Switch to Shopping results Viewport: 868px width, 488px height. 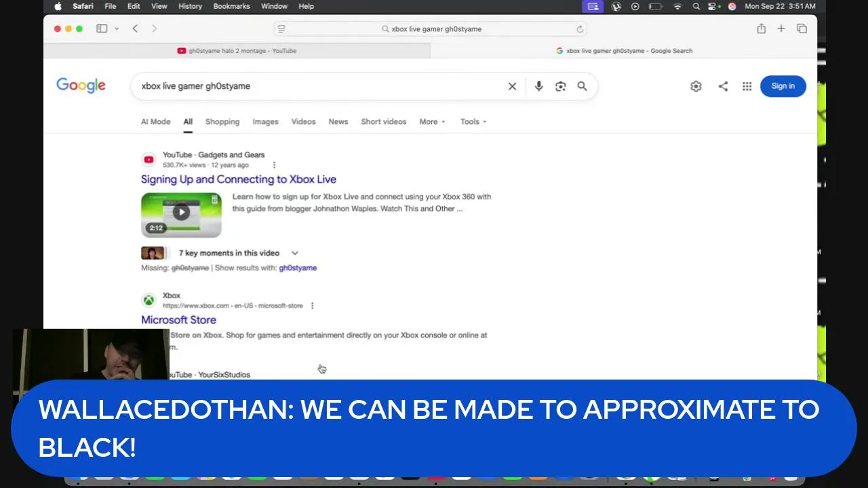[222, 121]
